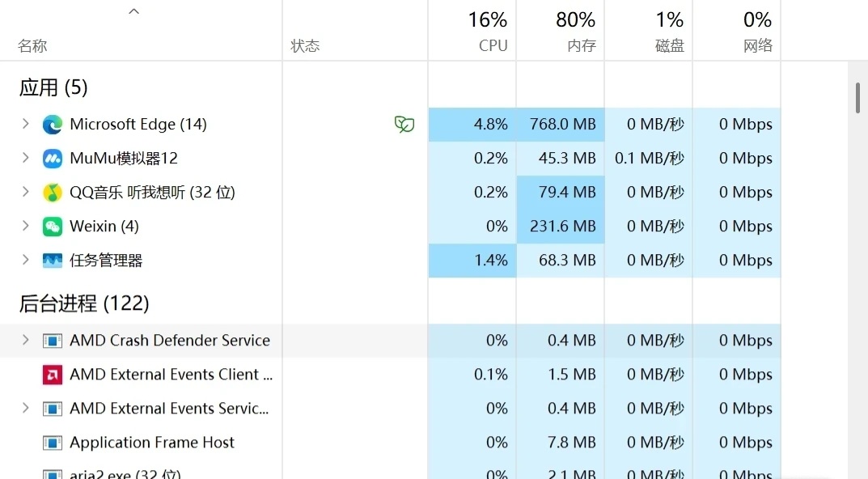This screenshot has height=479, width=868.
Task: Click the 名称 column header
Action: click(x=32, y=46)
